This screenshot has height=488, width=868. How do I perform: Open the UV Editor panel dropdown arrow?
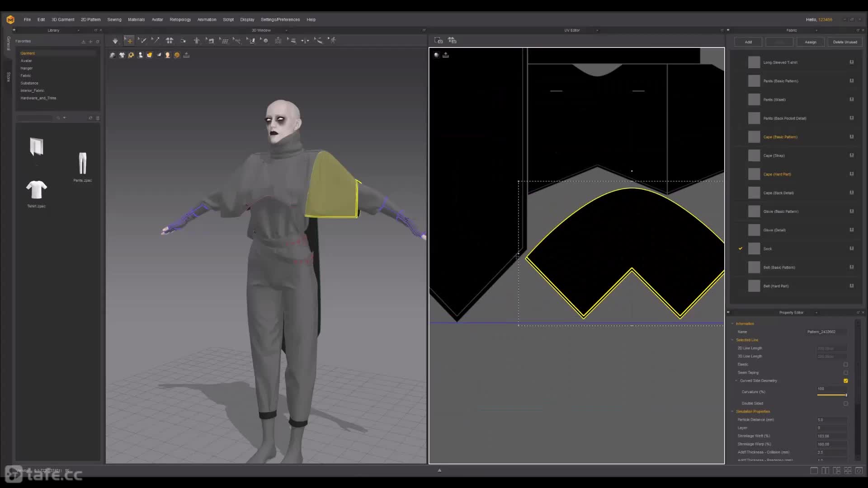[597, 30]
